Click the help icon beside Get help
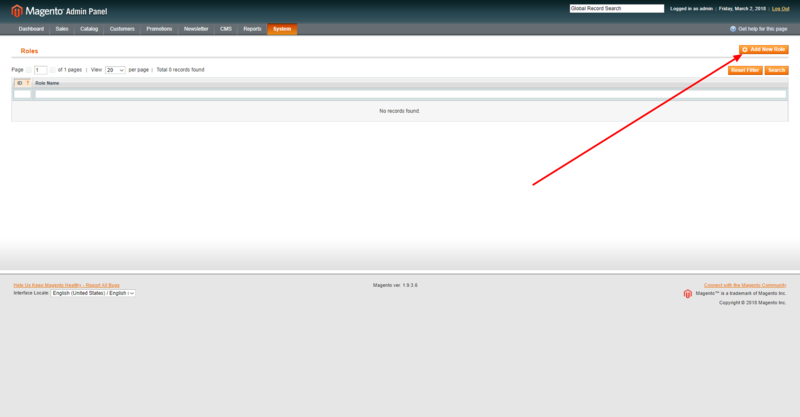The width and height of the screenshot is (800, 417). [x=733, y=29]
